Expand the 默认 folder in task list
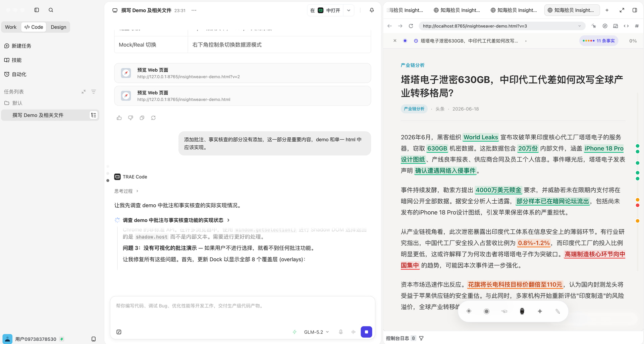The height and width of the screenshot is (344, 644). (13, 103)
